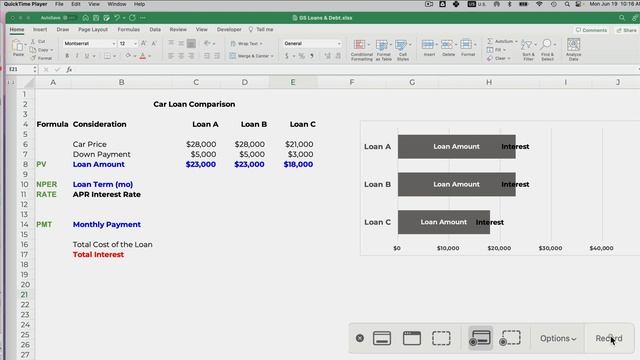The height and width of the screenshot is (360, 640).
Task: Click the Cut scissors icon
Action: [33, 42]
